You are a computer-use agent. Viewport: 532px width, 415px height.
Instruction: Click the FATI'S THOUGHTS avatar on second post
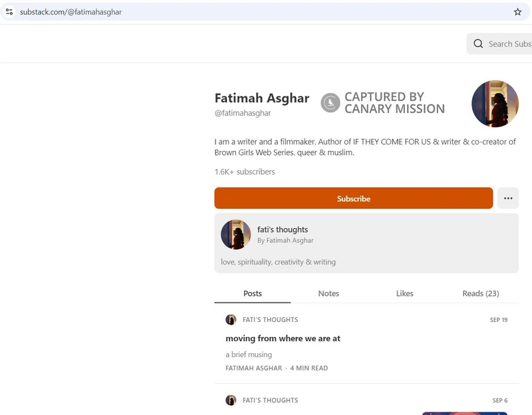coord(231,400)
